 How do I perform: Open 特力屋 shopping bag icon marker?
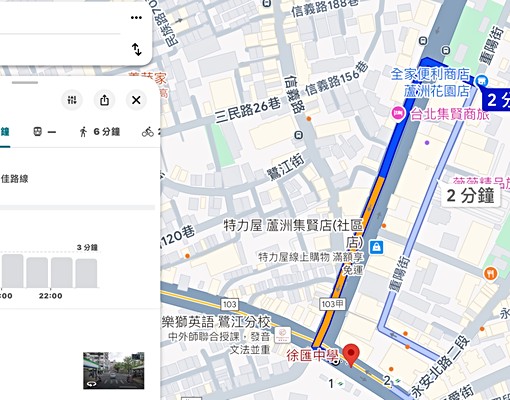[x=376, y=247]
